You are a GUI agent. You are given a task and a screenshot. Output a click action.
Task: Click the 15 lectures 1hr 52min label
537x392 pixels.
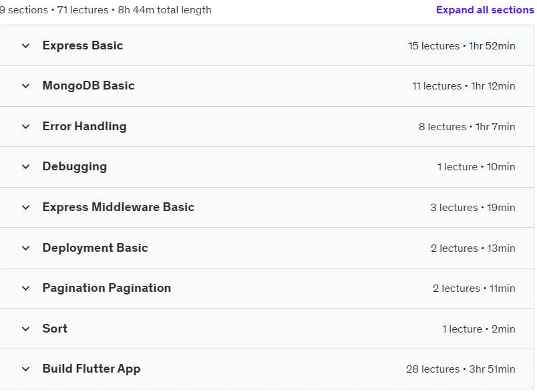(x=462, y=46)
